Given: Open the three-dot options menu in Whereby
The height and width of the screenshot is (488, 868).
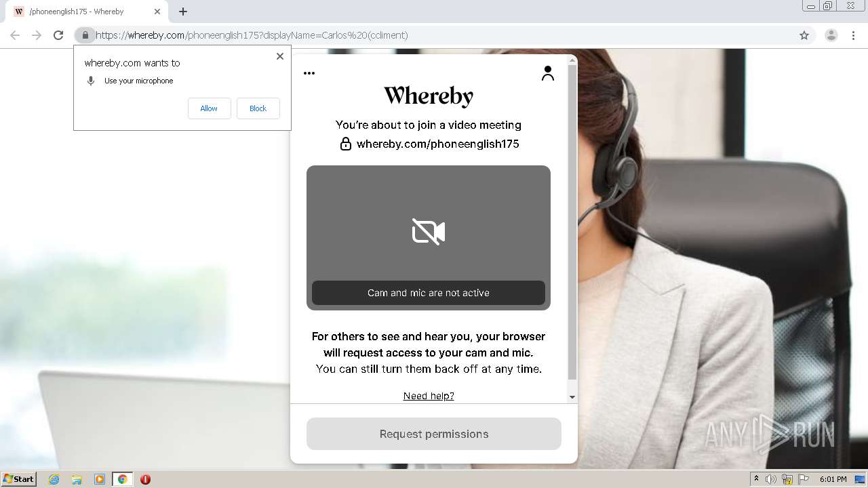Looking at the screenshot, I should point(309,73).
